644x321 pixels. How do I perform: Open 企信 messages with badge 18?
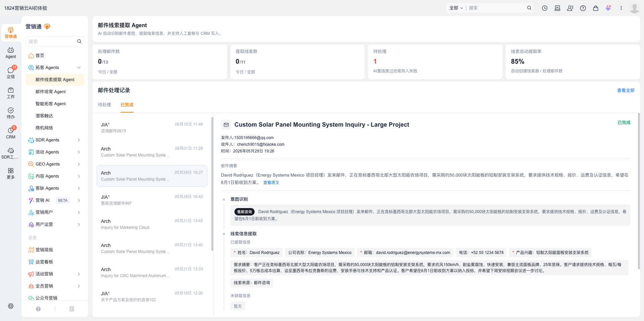(x=11, y=72)
